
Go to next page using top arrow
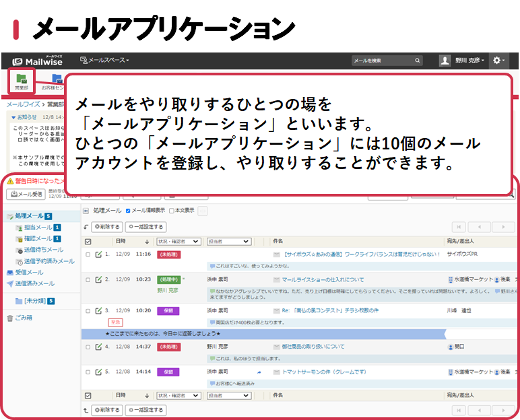click(503, 228)
